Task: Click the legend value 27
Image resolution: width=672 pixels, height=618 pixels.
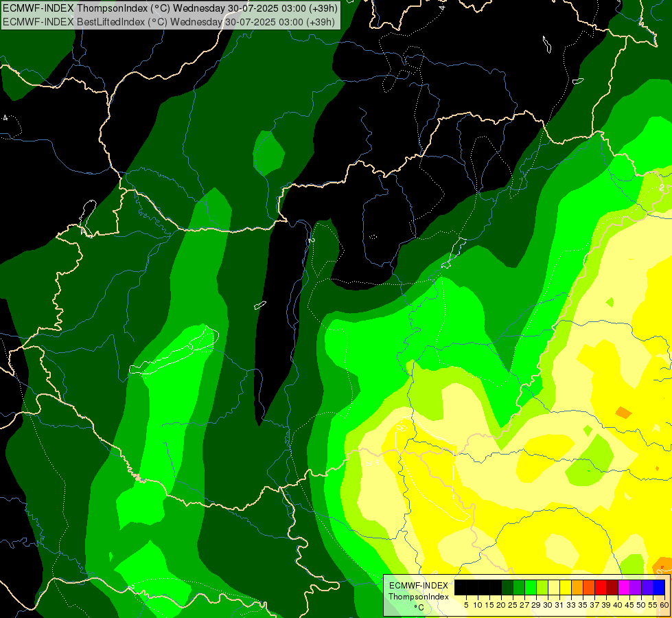Action: (524, 605)
